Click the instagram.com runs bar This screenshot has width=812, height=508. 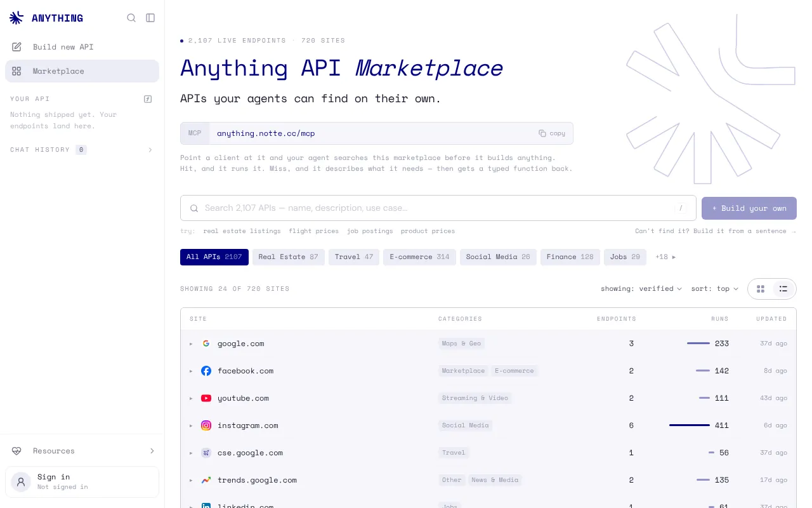coord(690,425)
